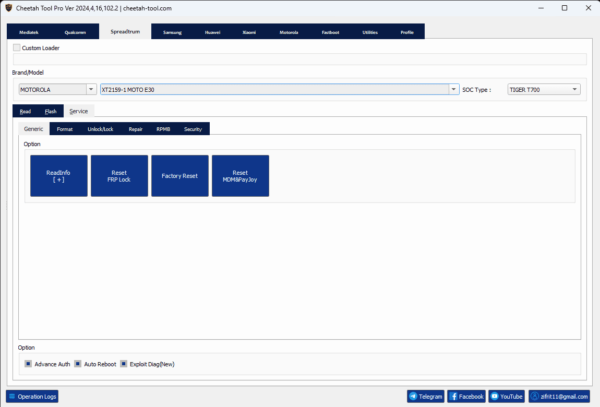Image resolution: width=600 pixels, height=407 pixels.
Task: Open the Unlock/Lock sub-tab
Action: click(101, 129)
